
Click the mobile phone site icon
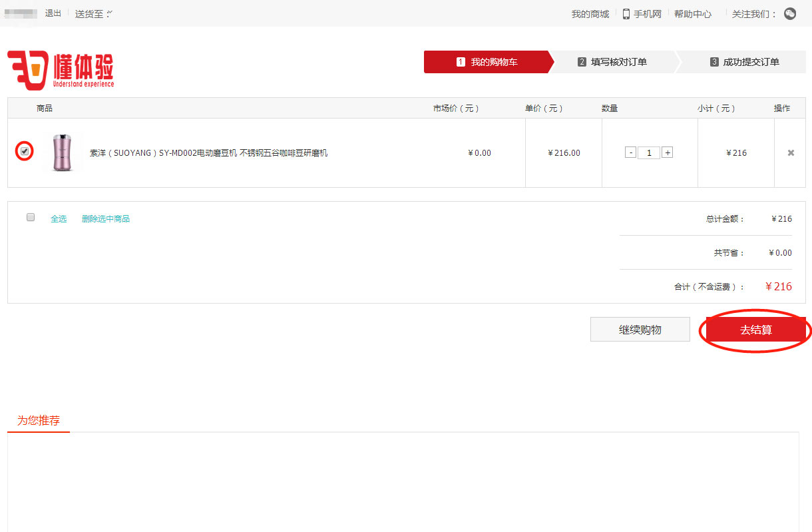click(x=626, y=14)
